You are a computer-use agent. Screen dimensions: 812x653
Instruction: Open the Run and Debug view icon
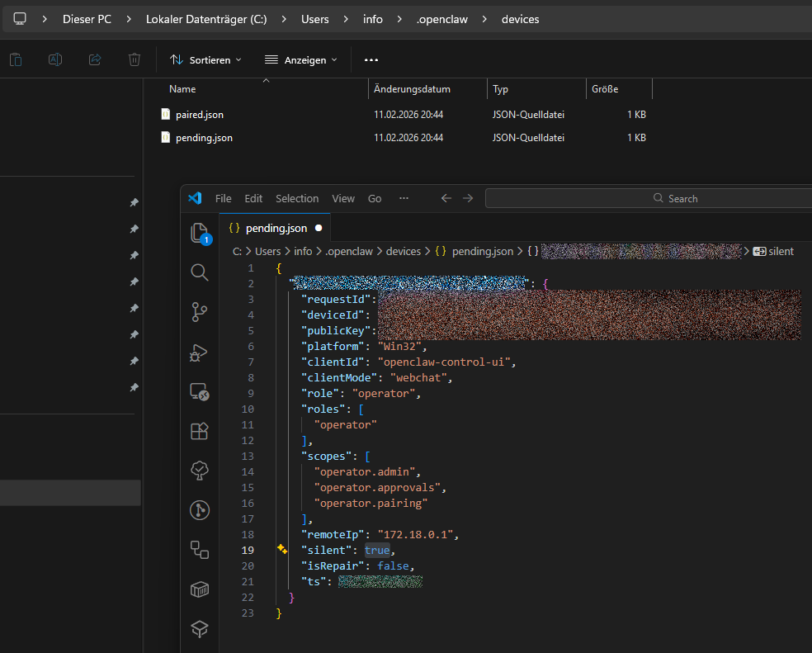tap(200, 353)
